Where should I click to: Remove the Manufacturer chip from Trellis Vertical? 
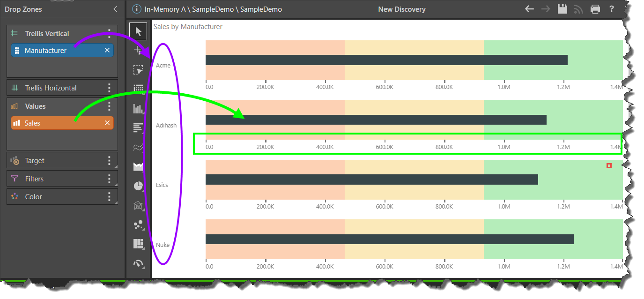tap(107, 51)
